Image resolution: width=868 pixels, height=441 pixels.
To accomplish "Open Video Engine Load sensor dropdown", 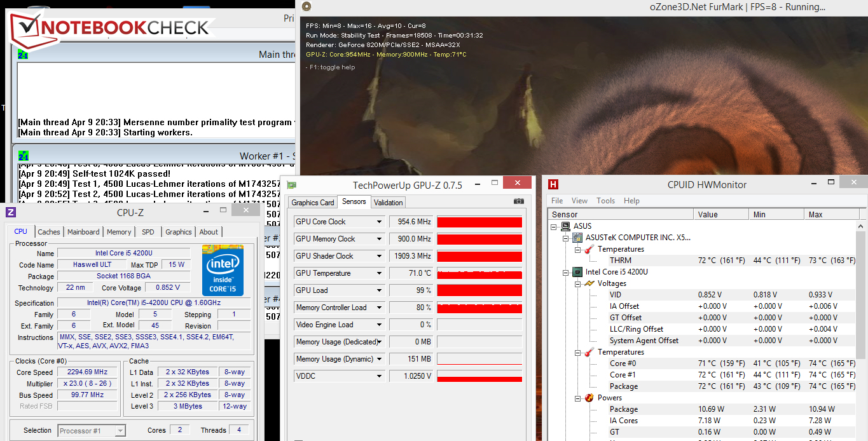I will click(380, 325).
